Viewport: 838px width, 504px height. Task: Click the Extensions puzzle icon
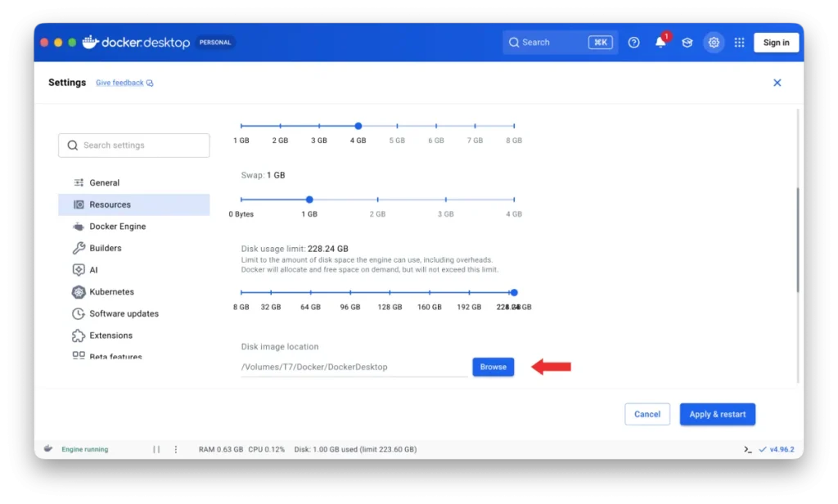point(79,335)
